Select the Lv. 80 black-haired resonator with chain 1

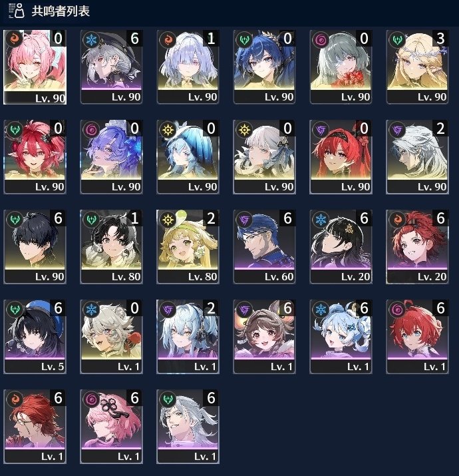[111, 246]
